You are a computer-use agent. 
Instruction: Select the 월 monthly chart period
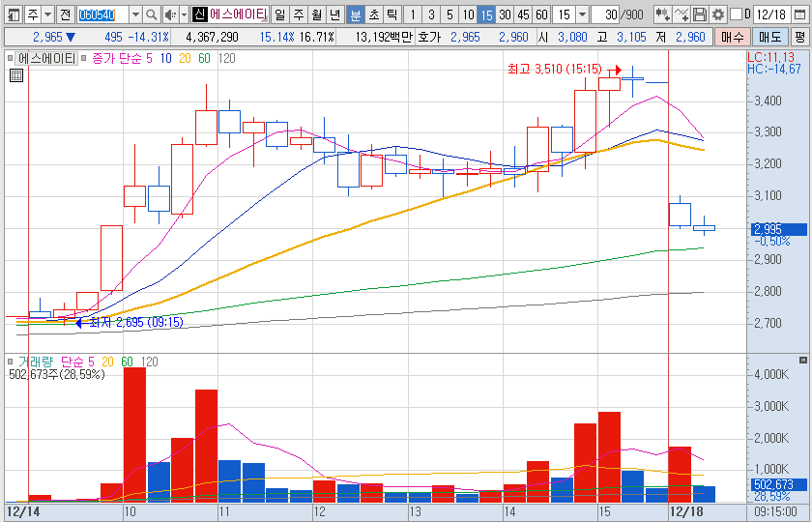pyautogui.click(x=317, y=14)
